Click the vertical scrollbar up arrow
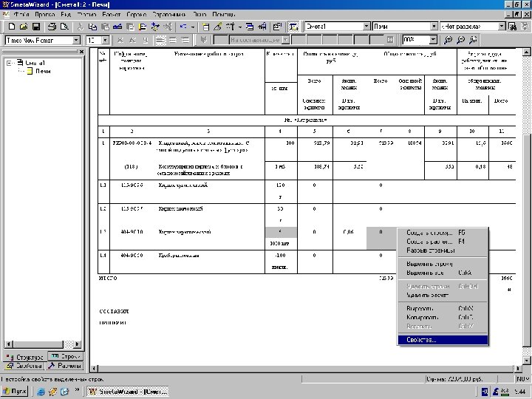This screenshot has width=532, height=399. click(527, 52)
